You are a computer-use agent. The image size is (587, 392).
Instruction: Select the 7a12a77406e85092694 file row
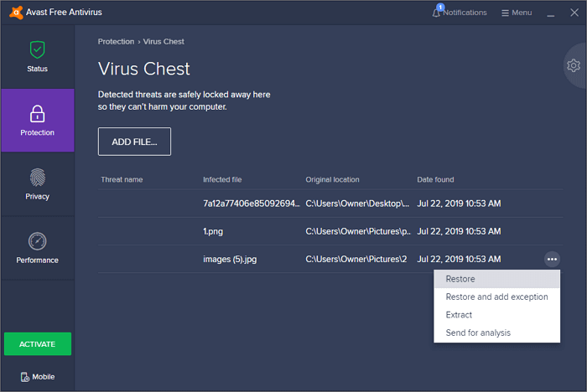[330, 204]
